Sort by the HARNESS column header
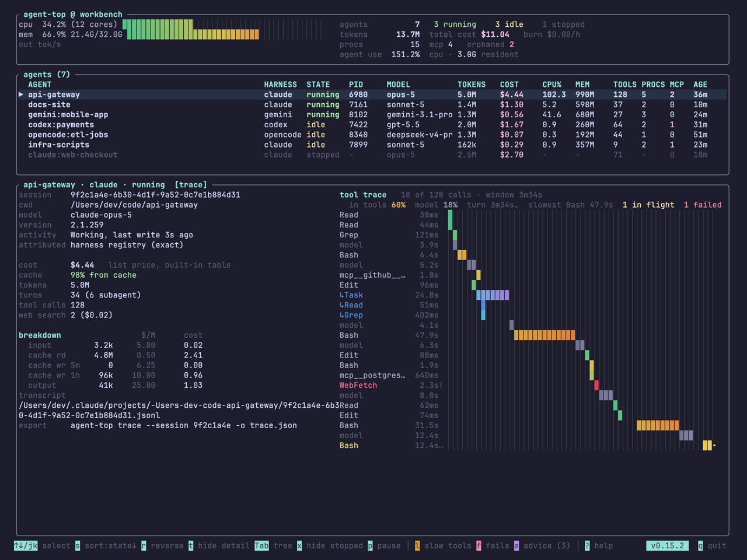This screenshot has width=747, height=560. pyautogui.click(x=280, y=85)
